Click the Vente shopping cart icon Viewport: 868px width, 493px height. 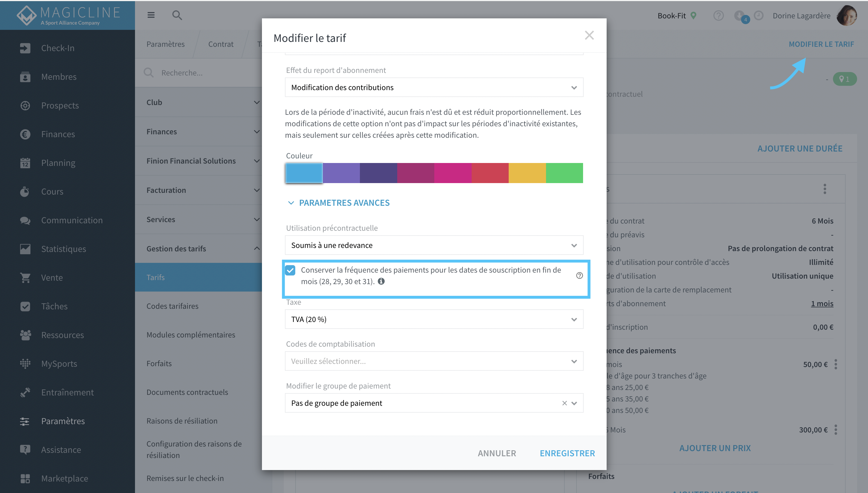point(25,278)
